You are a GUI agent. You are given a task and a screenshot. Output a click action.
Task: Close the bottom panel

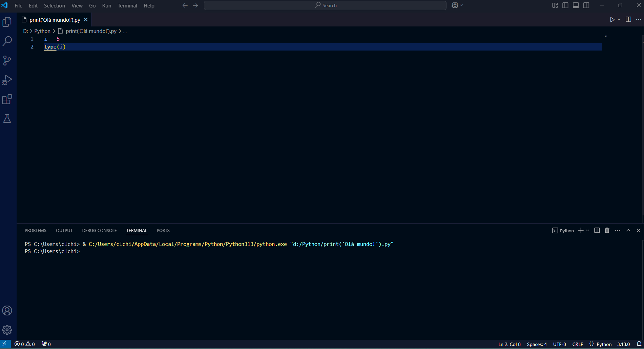coord(639,230)
